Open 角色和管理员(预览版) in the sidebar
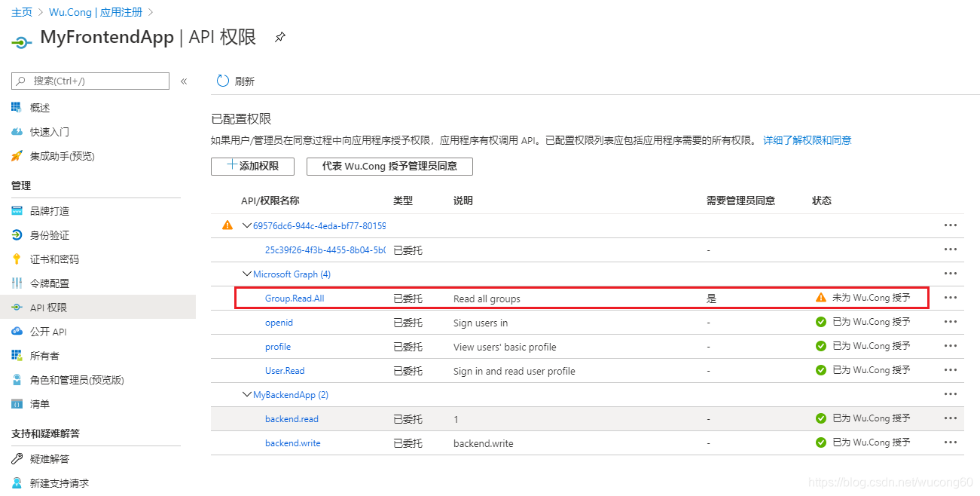The width and height of the screenshot is (980, 496). pyautogui.click(x=77, y=380)
